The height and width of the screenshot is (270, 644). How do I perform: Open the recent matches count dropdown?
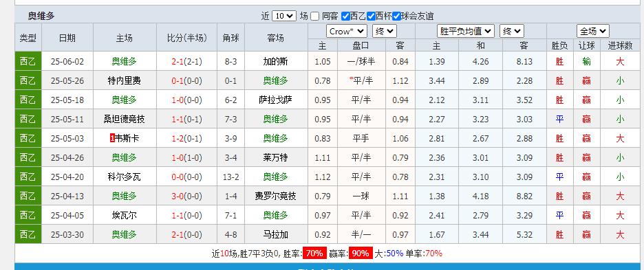coord(283,16)
